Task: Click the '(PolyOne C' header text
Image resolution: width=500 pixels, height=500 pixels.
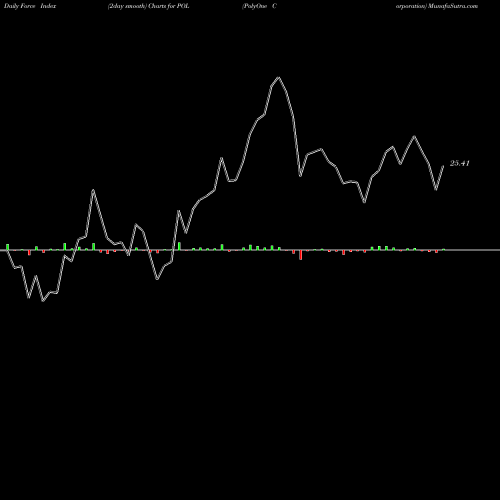Action: (x=259, y=6)
